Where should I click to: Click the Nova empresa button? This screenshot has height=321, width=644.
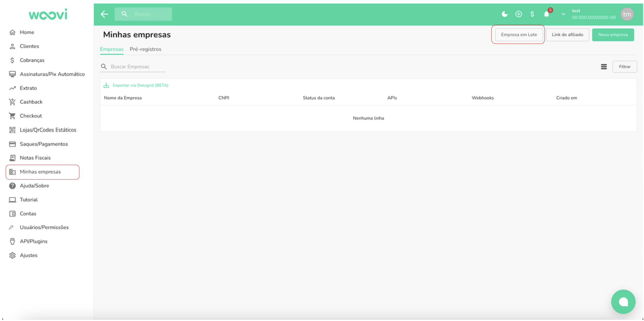(613, 35)
